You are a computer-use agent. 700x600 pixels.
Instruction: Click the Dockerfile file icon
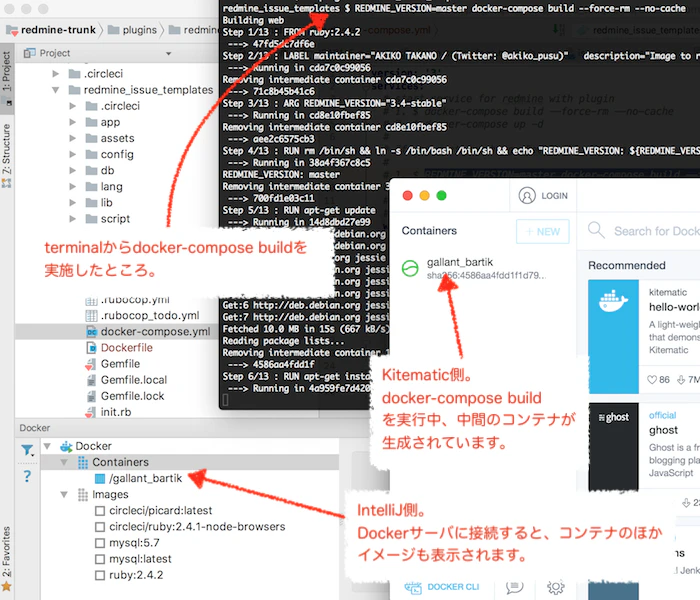point(92,348)
